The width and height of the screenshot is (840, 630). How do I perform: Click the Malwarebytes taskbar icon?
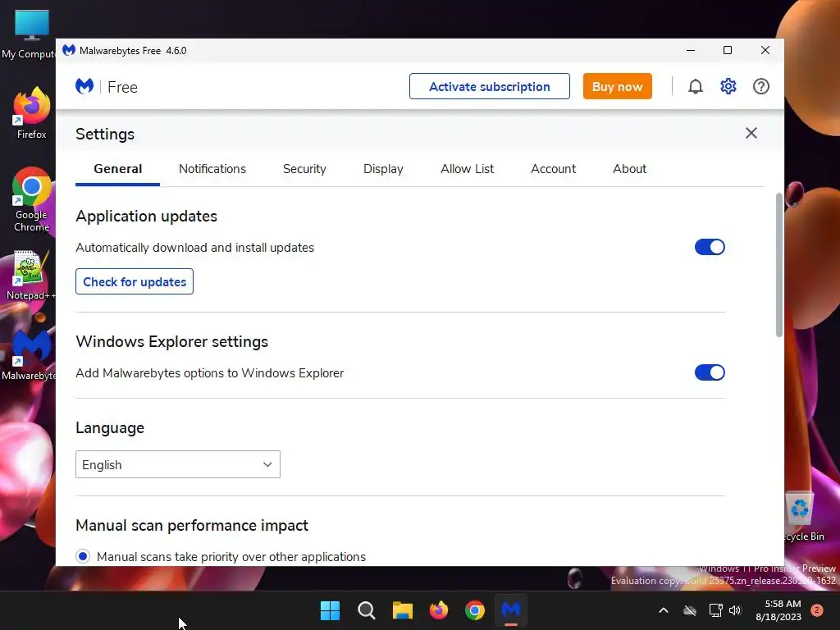pos(510,610)
